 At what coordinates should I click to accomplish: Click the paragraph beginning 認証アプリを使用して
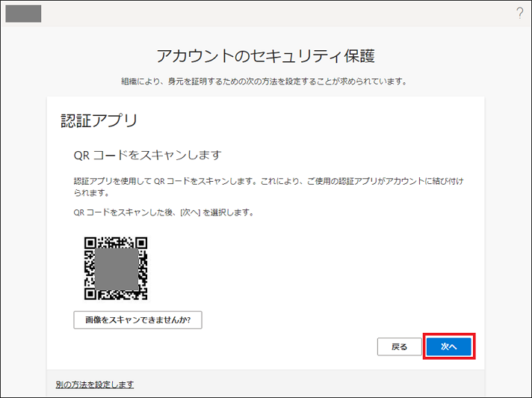pyautogui.click(x=268, y=187)
